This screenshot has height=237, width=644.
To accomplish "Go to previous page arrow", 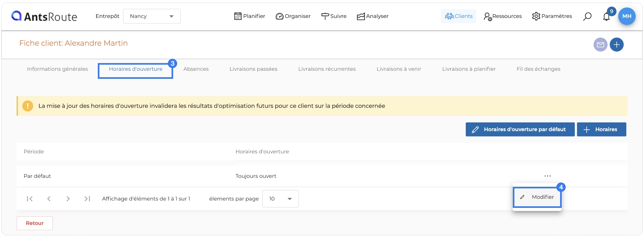I will 49,199.
